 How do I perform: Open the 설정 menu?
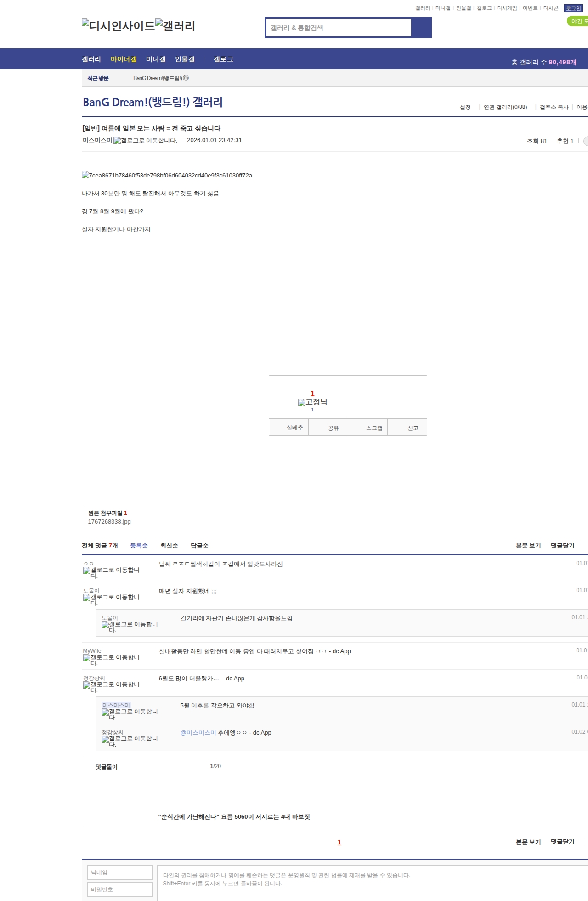coord(465,107)
